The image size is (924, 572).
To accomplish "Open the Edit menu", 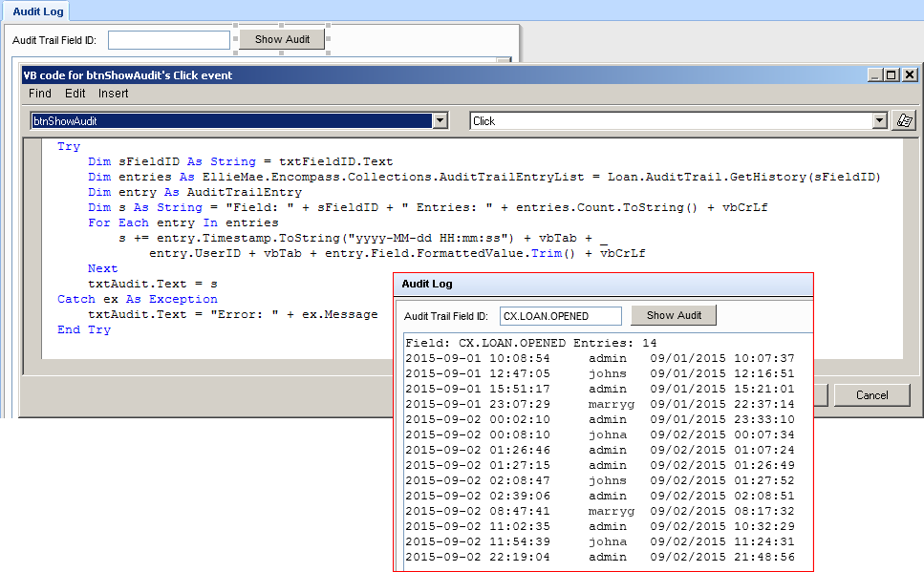I will click(x=75, y=93).
